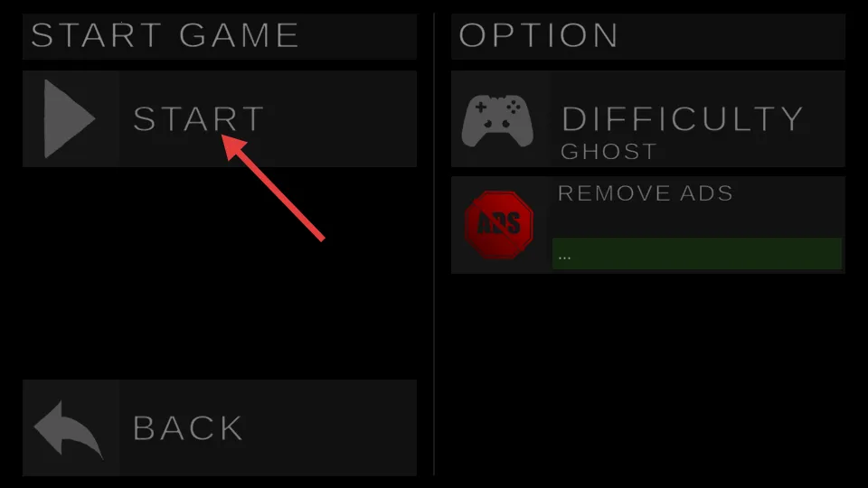The image size is (868, 488).
Task: Click the OPTION header
Action: click(538, 35)
